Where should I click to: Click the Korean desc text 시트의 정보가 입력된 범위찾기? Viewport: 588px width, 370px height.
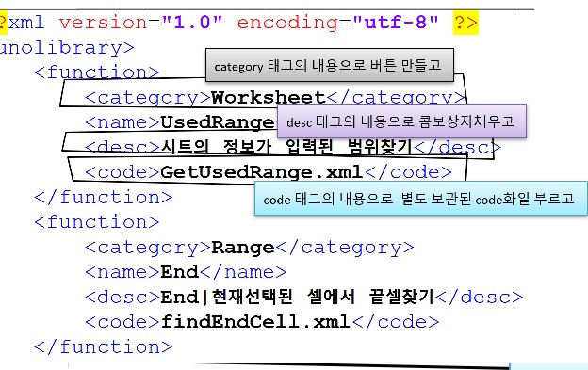click(x=286, y=147)
